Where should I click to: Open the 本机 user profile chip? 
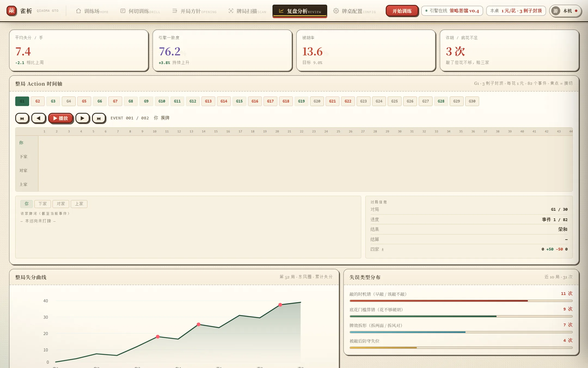[x=565, y=11]
